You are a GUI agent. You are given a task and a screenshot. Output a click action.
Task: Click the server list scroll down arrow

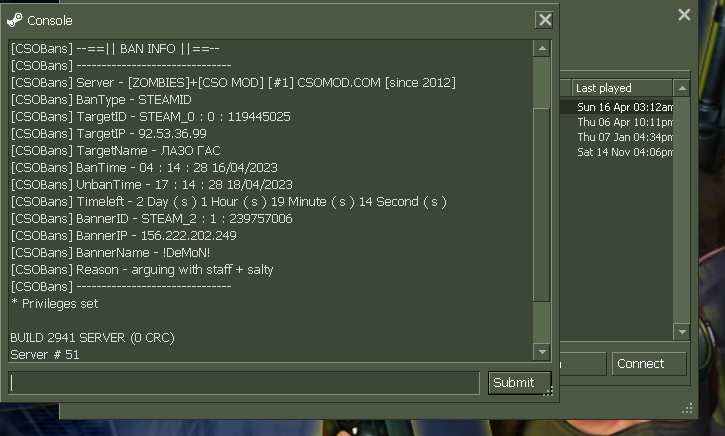pyautogui.click(x=682, y=332)
